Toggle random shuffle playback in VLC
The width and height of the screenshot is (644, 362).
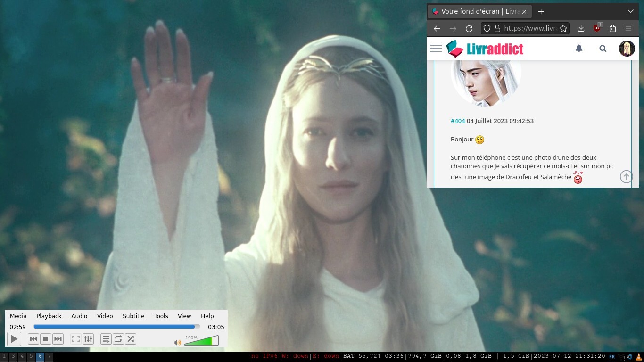point(131,339)
